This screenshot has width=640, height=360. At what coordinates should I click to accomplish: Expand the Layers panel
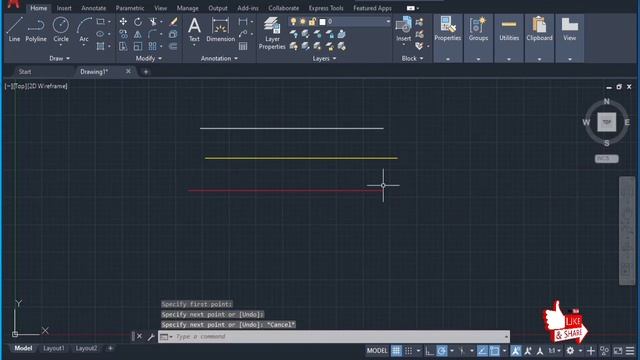[x=324, y=58]
